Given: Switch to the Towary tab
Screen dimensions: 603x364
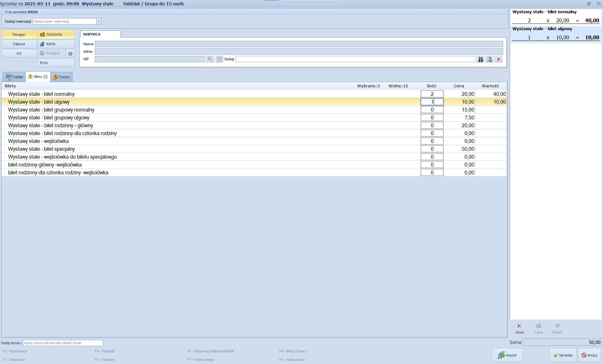Looking at the screenshot, I should pos(62,77).
